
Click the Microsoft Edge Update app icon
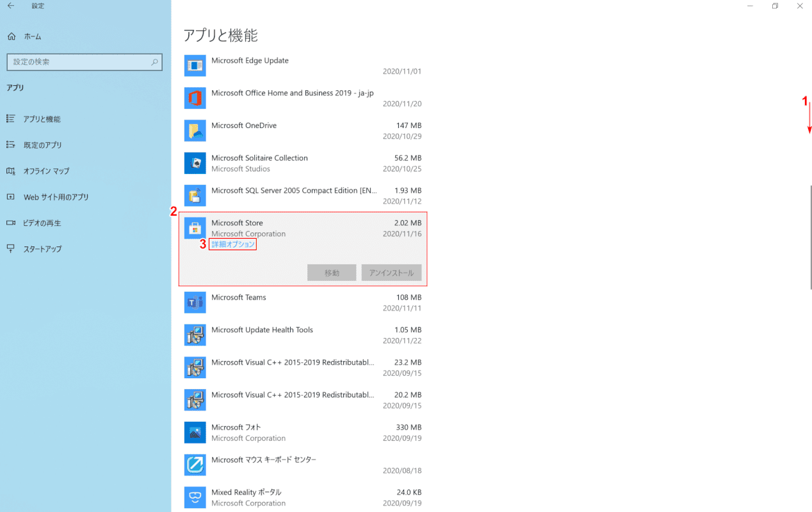(x=195, y=65)
